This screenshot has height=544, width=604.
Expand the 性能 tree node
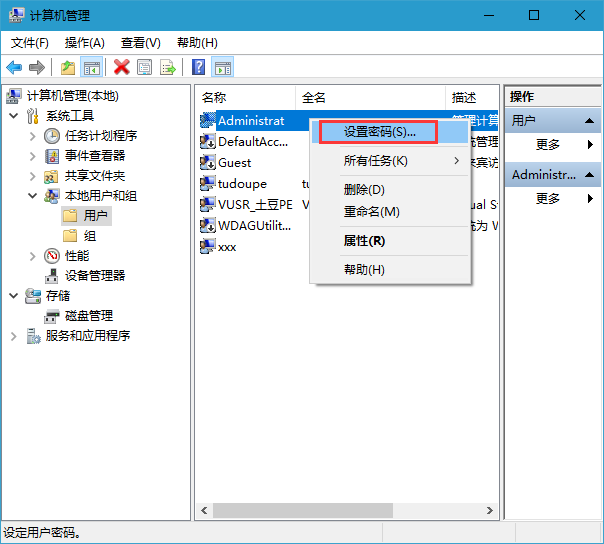click(x=32, y=256)
